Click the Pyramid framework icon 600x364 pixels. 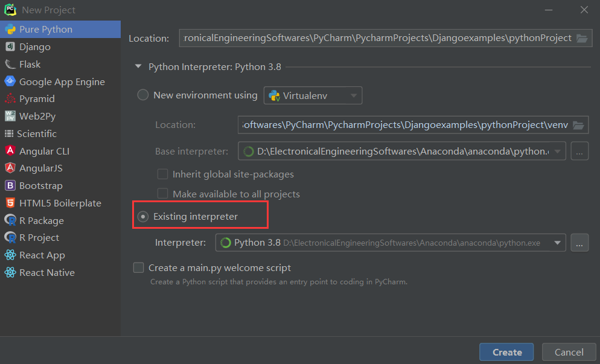[10, 98]
